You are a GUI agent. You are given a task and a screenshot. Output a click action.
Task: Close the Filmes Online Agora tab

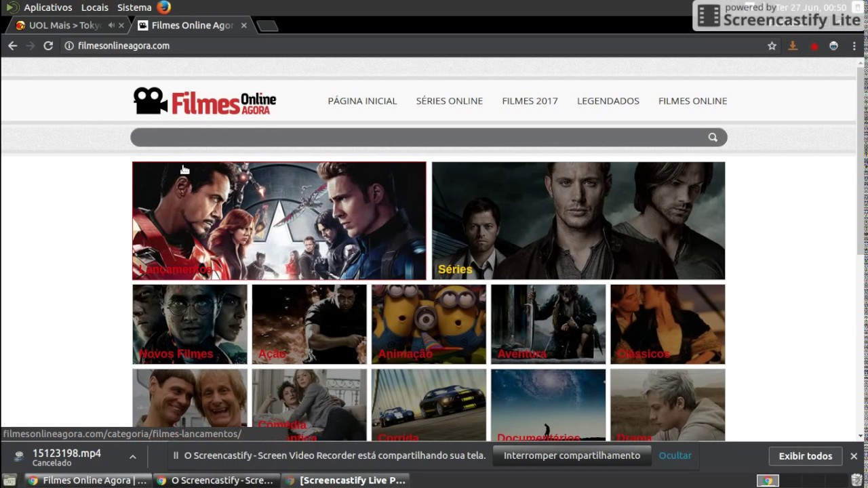pos(243,25)
